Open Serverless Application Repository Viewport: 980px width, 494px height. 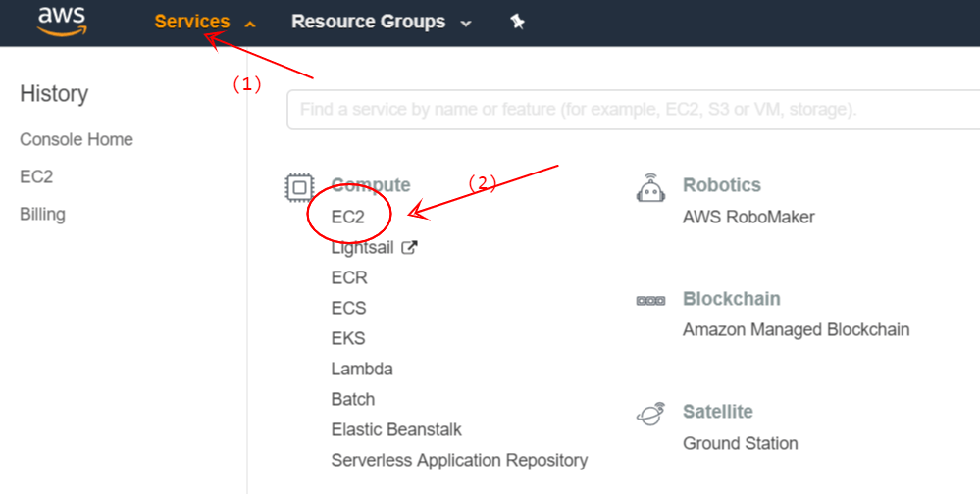tap(459, 461)
